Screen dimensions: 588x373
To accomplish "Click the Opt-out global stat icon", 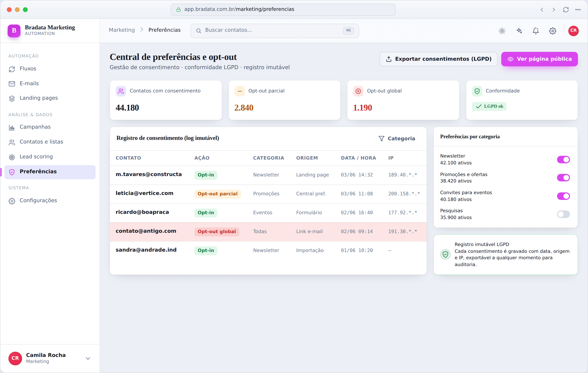I will click(x=358, y=91).
